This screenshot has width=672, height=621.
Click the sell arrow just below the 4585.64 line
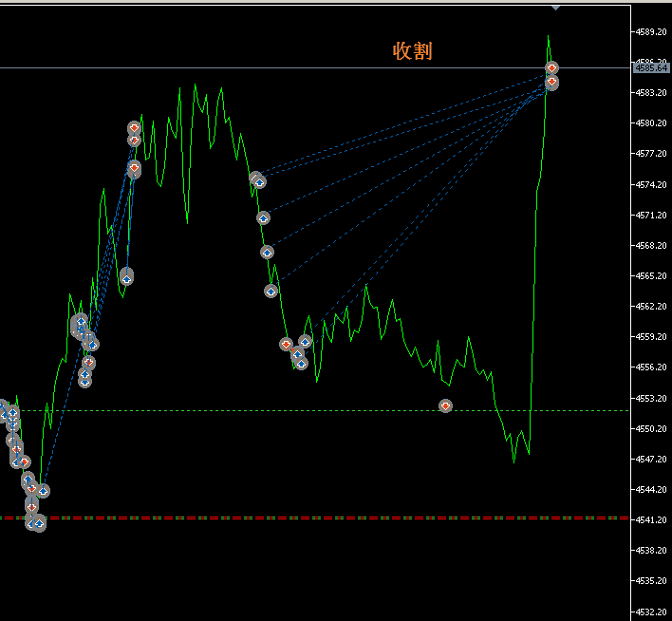tap(551, 83)
